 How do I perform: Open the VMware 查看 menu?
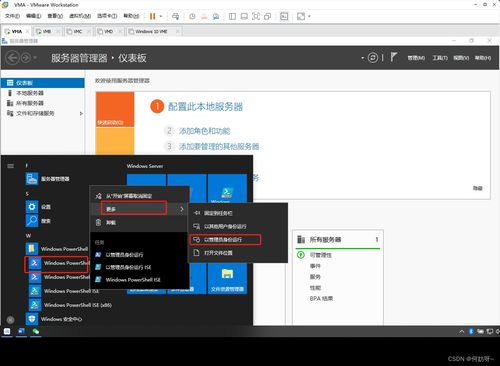click(x=55, y=16)
